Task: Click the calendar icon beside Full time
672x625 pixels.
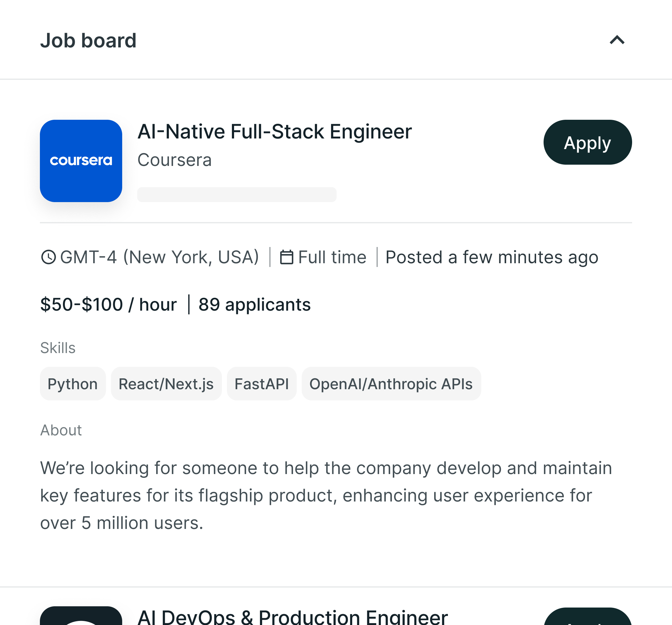Action: point(287,257)
